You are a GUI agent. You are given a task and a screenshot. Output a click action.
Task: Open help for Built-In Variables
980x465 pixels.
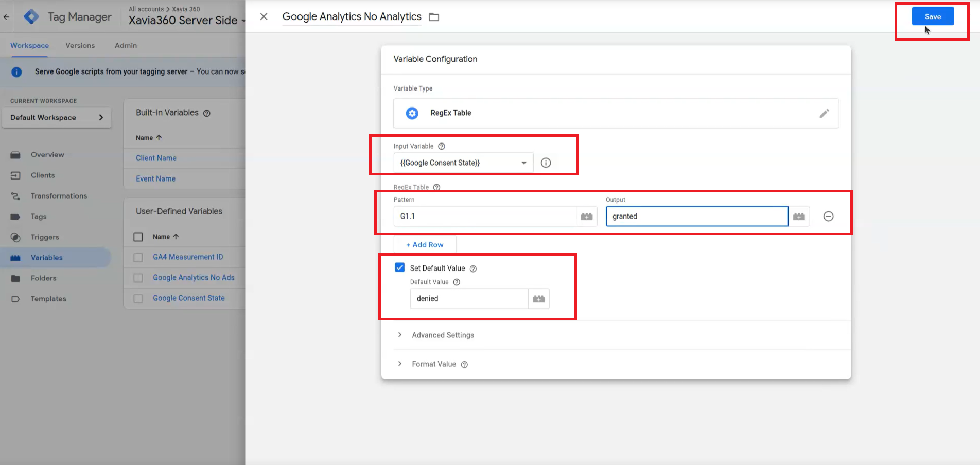[x=207, y=113]
